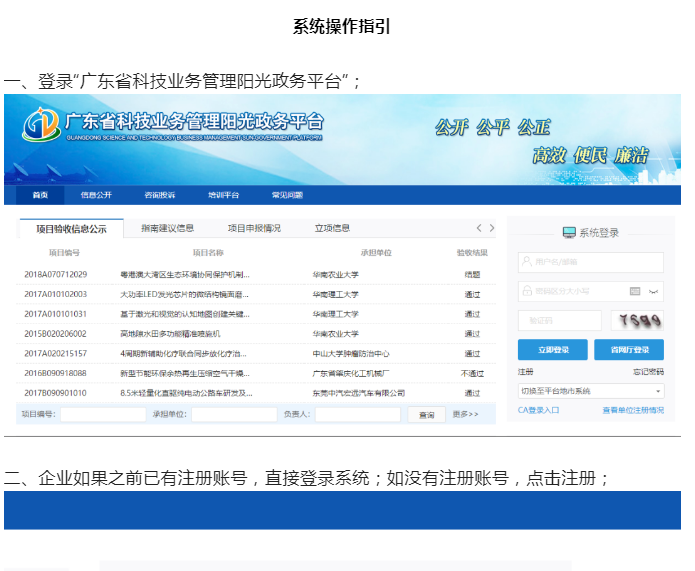Image resolution: width=695 pixels, height=571 pixels.
Task: Open the 切换至平台地市系统 dropdown
Action: (x=591, y=391)
